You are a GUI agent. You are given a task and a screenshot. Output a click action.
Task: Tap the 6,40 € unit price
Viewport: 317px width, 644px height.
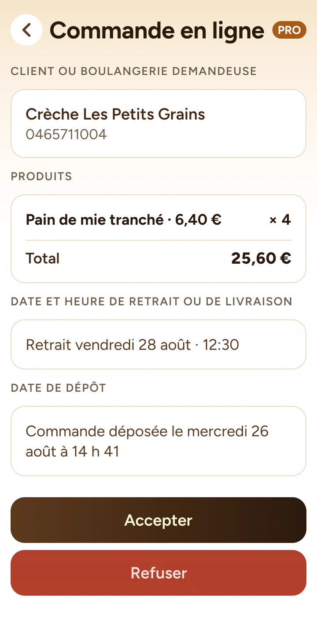pos(198,219)
